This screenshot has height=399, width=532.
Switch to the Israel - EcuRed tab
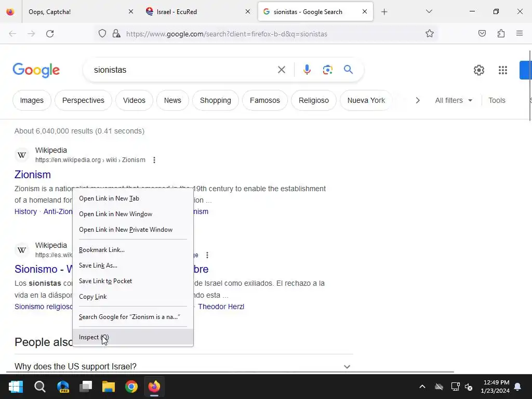[x=198, y=12]
